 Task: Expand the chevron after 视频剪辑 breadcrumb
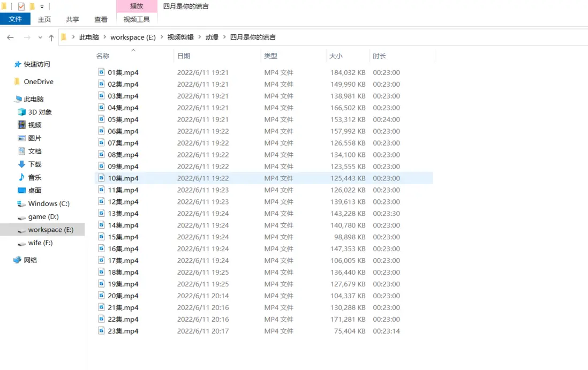coord(200,37)
